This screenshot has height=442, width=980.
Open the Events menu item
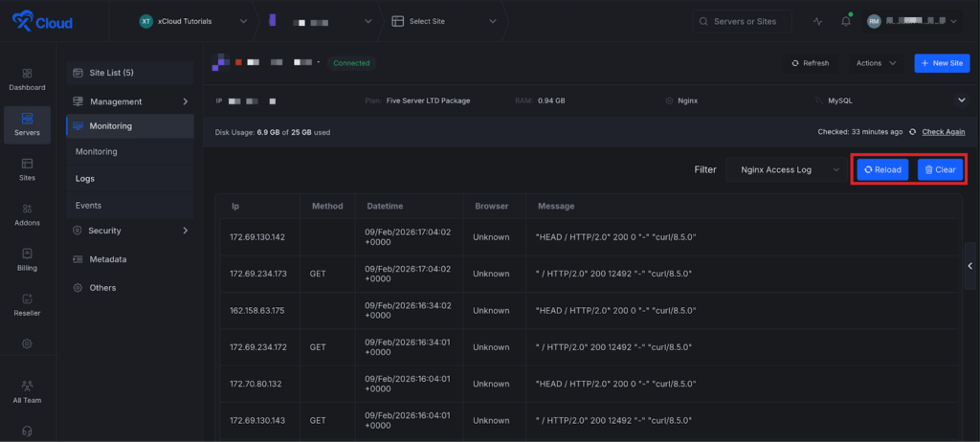click(x=88, y=205)
